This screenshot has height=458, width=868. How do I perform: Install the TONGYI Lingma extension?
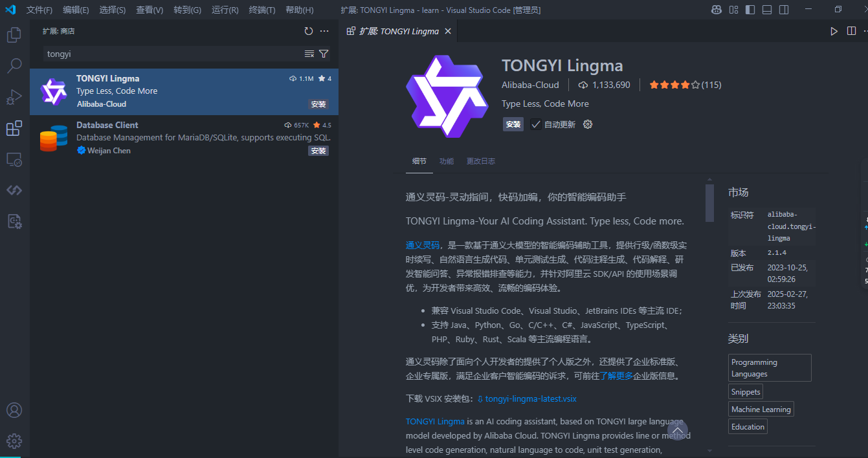[513, 124]
